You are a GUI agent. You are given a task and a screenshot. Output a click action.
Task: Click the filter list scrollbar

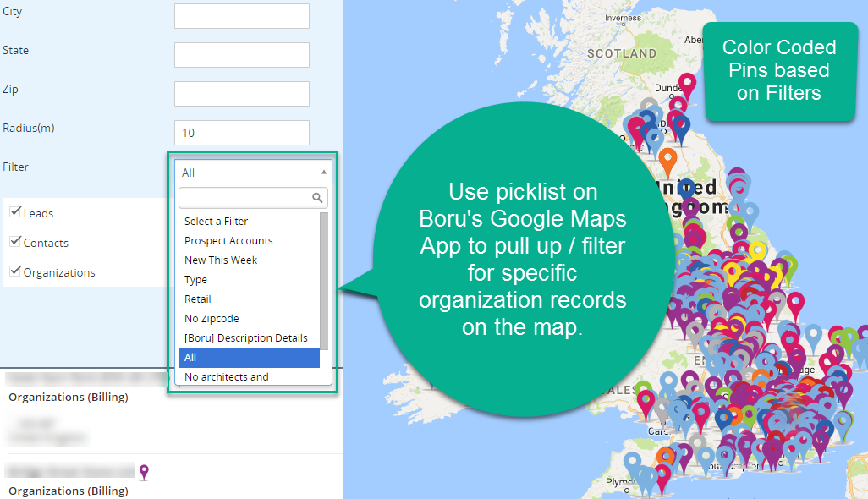coord(324,279)
